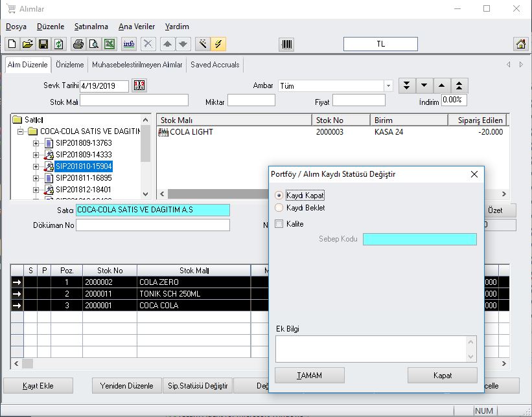This screenshot has width=532, height=417.
Task: Click the Fiyat input field
Action: pos(359,100)
